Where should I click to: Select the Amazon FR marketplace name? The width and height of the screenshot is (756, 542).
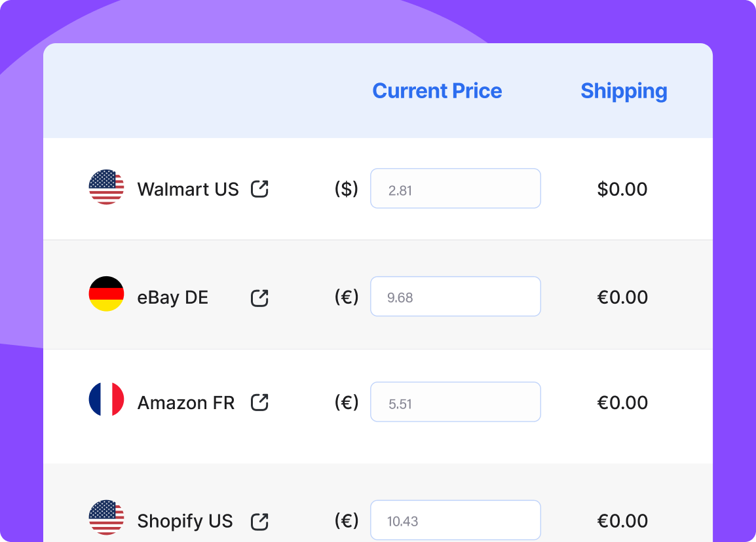coord(186,403)
